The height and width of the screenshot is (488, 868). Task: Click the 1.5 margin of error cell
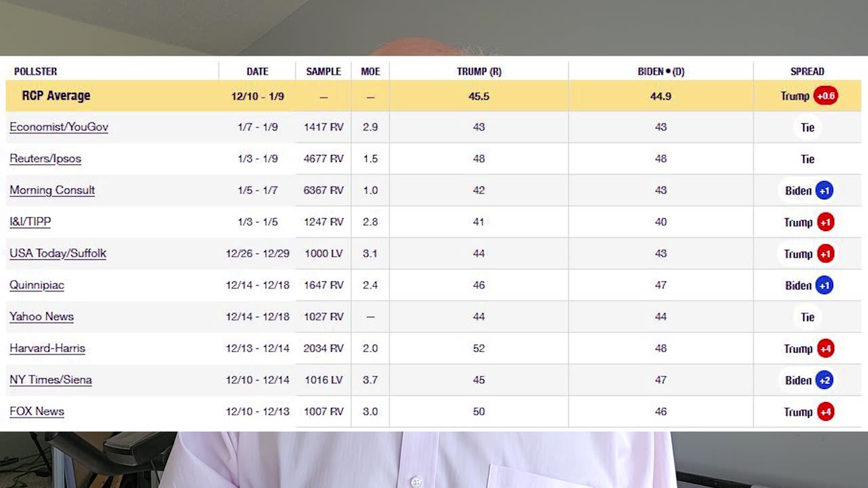coord(370,159)
